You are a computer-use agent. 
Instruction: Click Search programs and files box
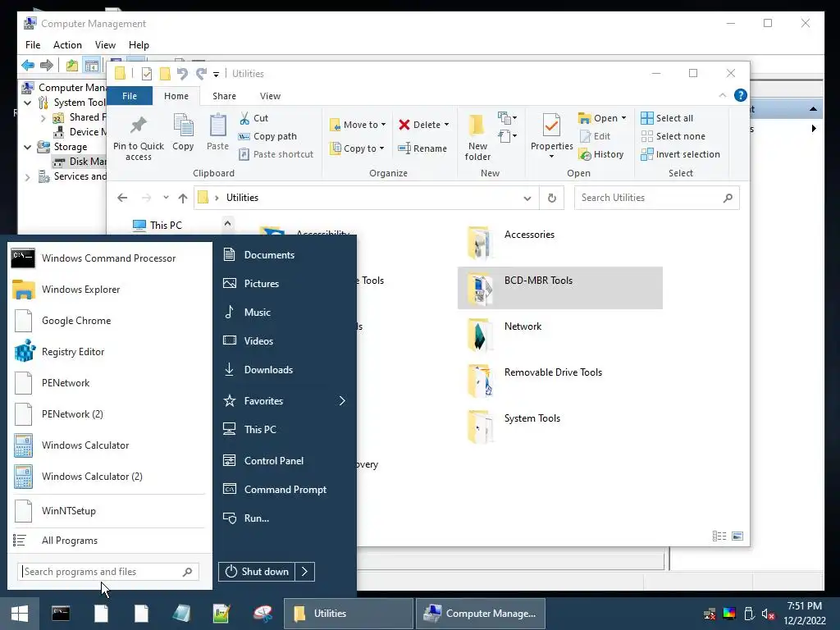[x=108, y=572]
